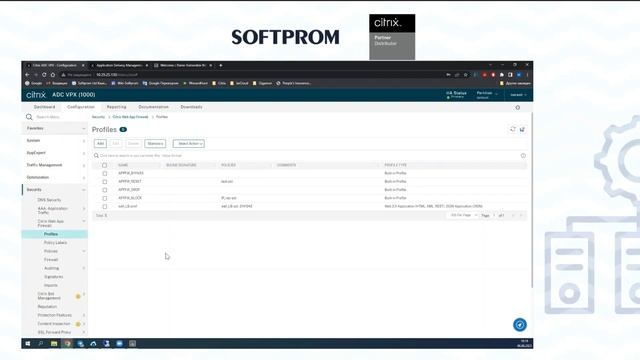Open DNS Security in the sidebar
Viewport: 640px width, 360px height.
[x=49, y=200]
